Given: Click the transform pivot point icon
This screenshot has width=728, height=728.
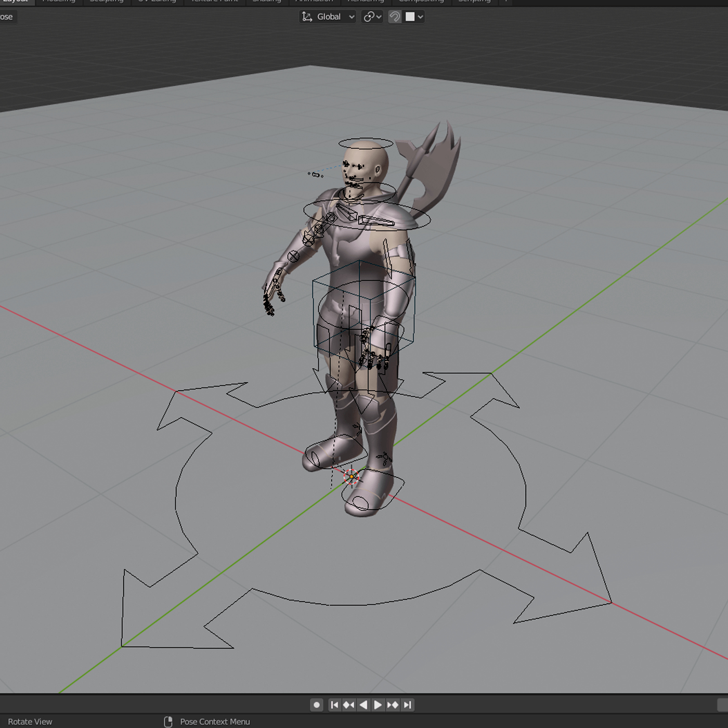Looking at the screenshot, I should tap(368, 17).
